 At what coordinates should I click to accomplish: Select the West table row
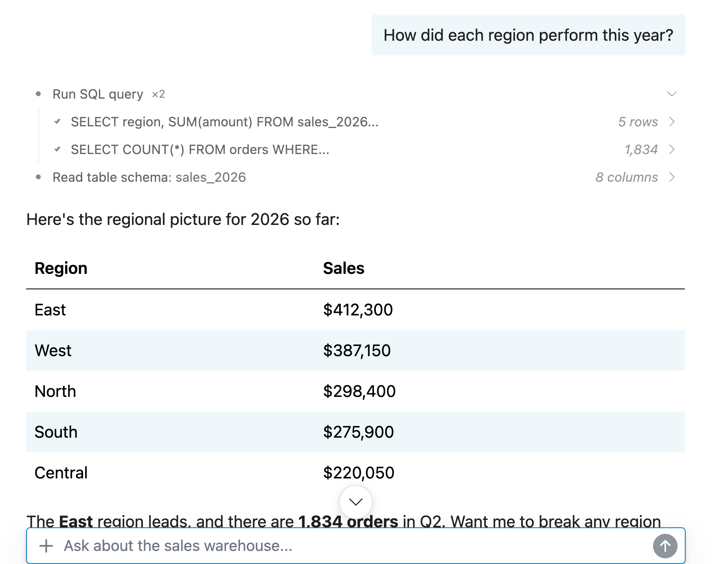pos(355,350)
